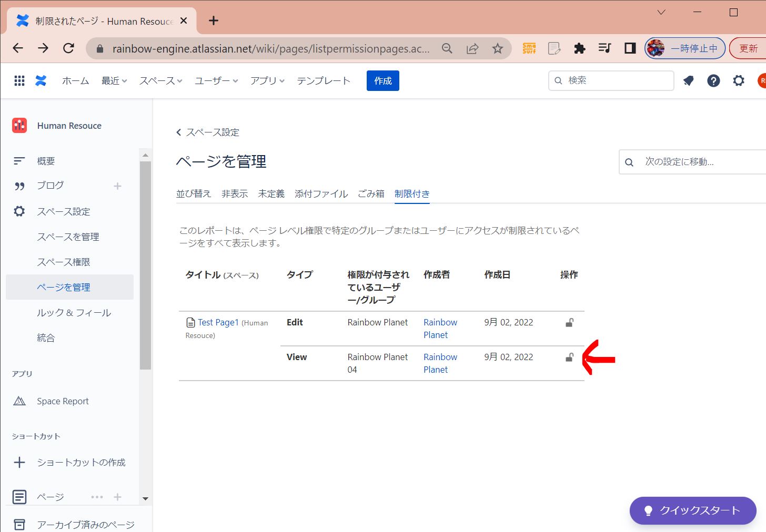766x532 pixels.
Task: Switch to the ごみ箱 tab
Action: pos(371,193)
